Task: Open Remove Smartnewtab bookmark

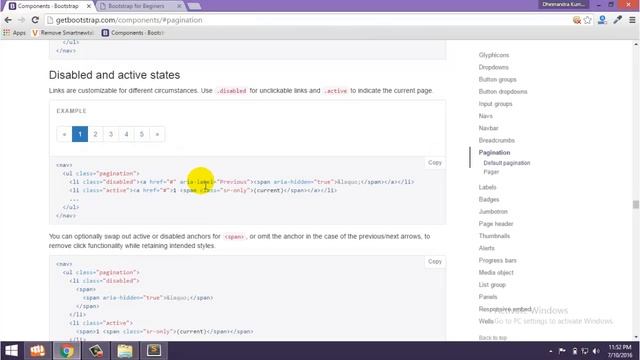Action: click(63, 33)
